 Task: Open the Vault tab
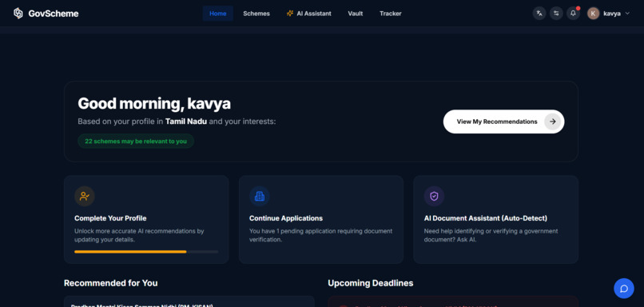356,13
